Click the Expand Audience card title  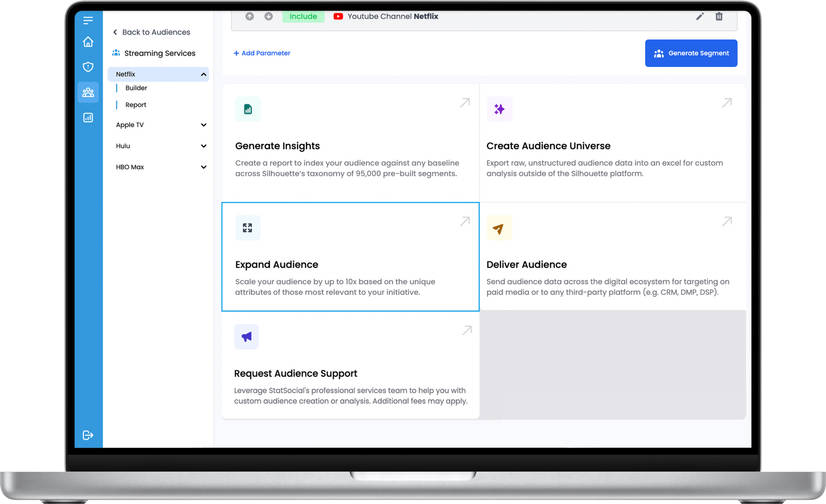click(x=277, y=264)
